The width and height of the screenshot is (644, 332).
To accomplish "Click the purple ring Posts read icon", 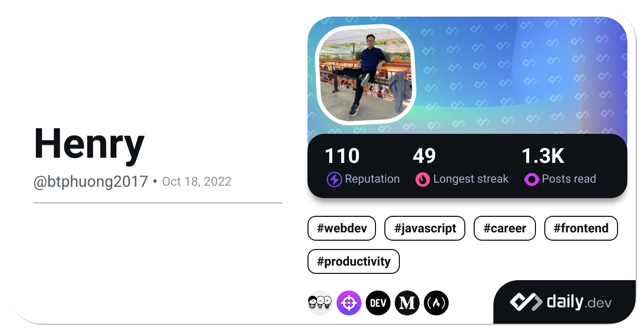I will [531, 179].
